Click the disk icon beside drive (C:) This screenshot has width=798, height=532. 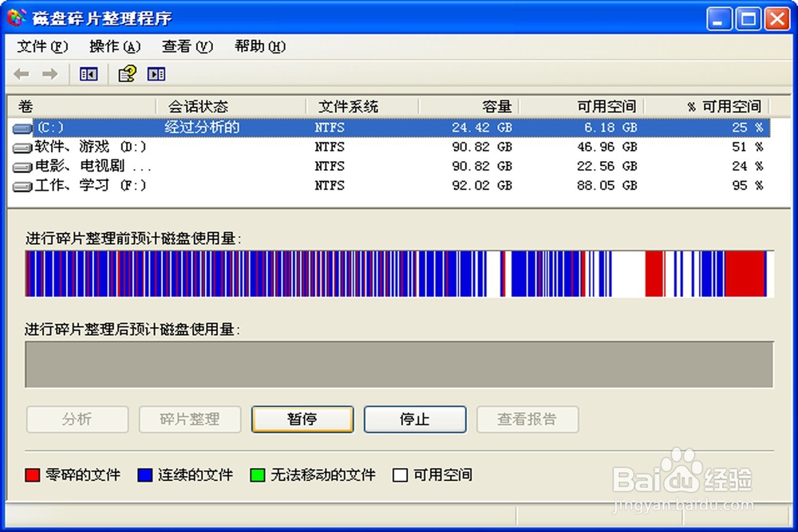pyautogui.click(x=22, y=127)
